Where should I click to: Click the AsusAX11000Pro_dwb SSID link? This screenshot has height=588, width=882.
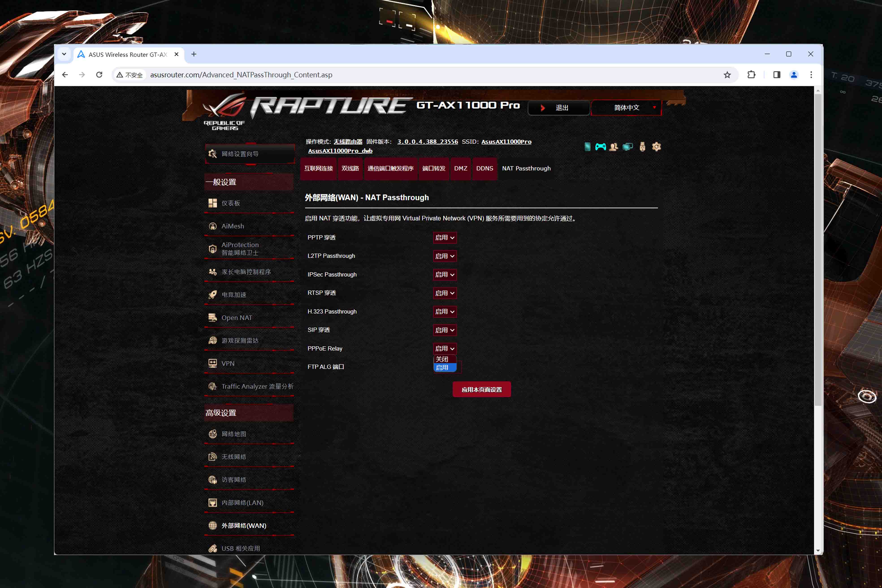click(340, 151)
